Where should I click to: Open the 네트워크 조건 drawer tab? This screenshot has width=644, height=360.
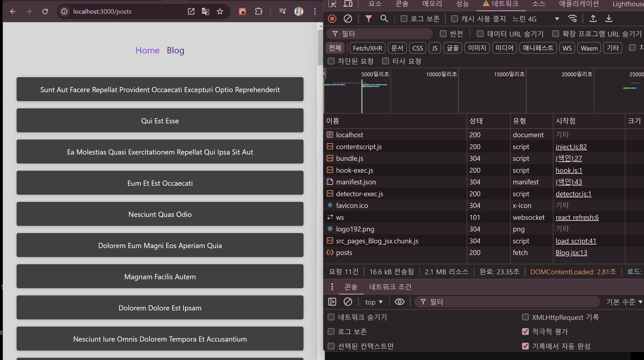tap(390, 287)
